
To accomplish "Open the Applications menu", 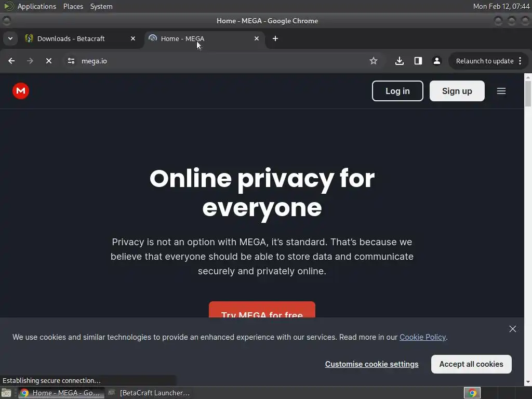I will tap(37, 6).
